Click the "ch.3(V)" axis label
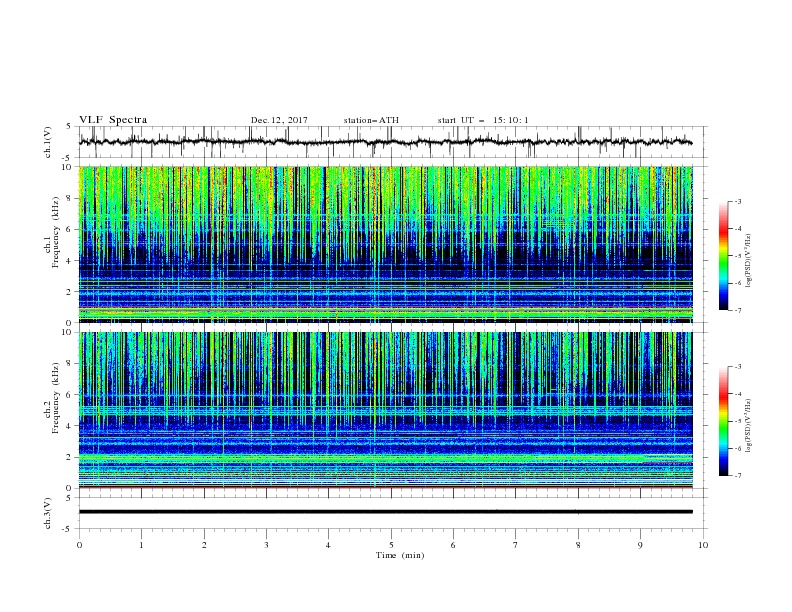 pos(48,513)
